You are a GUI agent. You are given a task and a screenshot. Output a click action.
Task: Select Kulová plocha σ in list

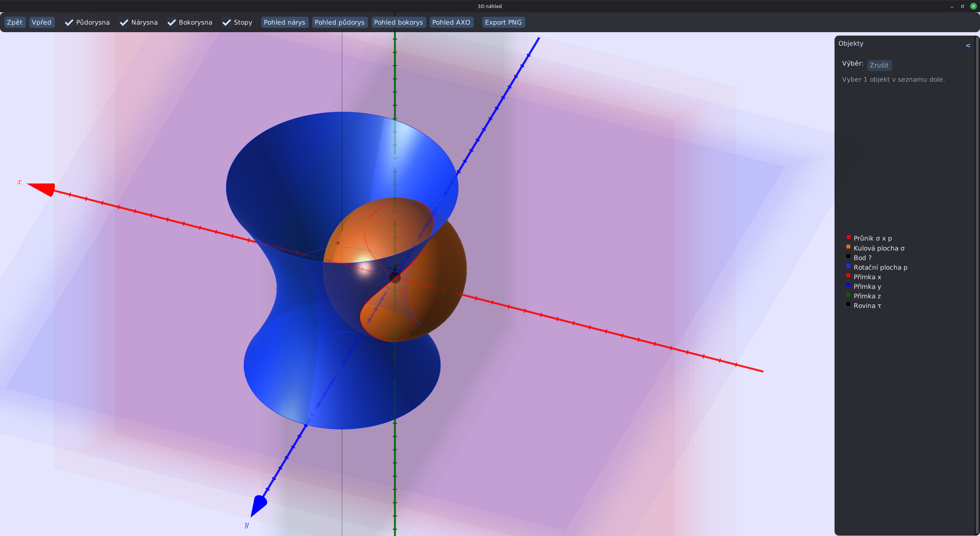[879, 248]
